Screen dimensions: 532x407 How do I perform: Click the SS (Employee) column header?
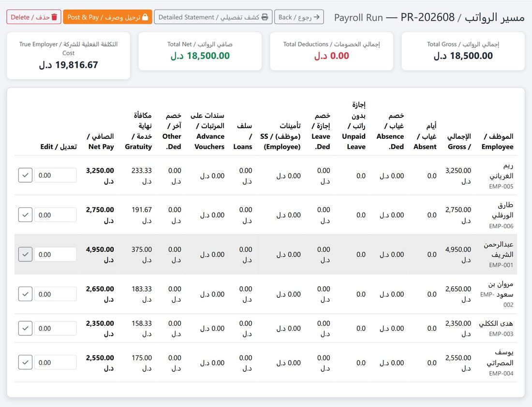[x=281, y=136]
